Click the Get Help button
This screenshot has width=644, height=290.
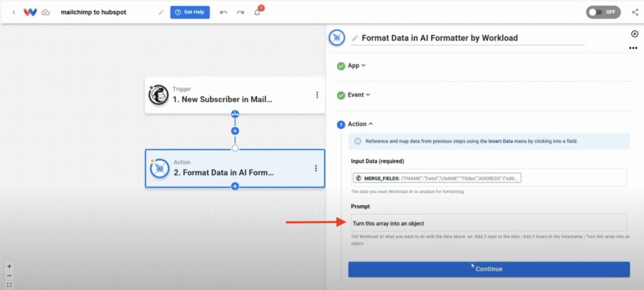click(190, 13)
